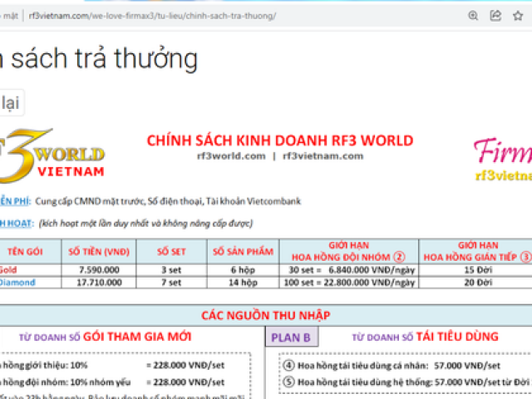The width and height of the screenshot is (532, 399).
Task: Click 'TỪ DOANH SỐ GÓI THAM GIA MỚI' heading
Action: point(106,337)
